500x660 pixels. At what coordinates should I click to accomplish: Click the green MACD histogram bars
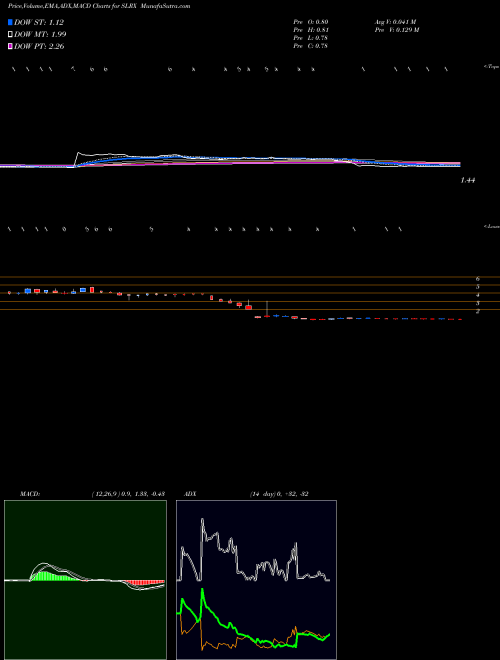pos(53,575)
